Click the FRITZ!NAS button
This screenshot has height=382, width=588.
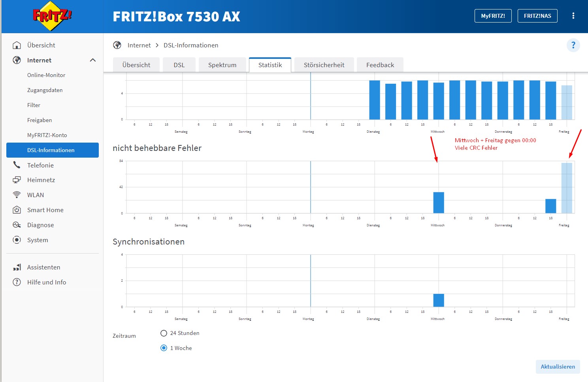(x=537, y=16)
